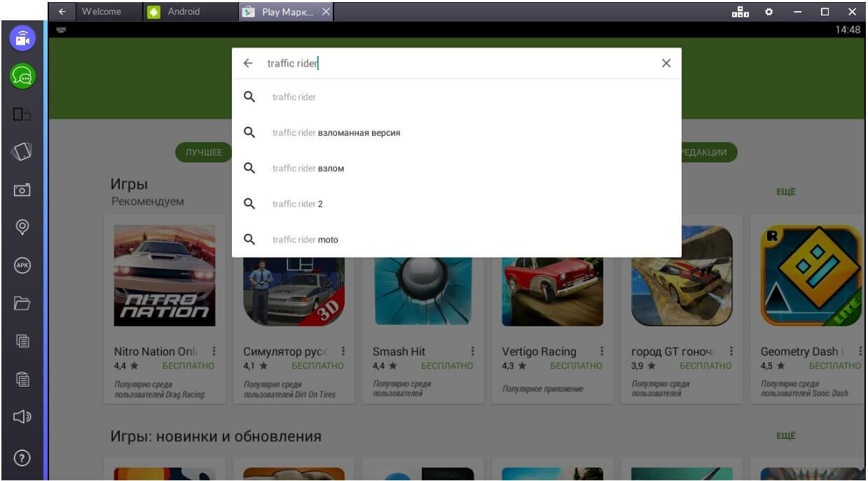The image size is (868, 481).
Task: Take a screenshot with the camera icon
Action: pos(22,189)
